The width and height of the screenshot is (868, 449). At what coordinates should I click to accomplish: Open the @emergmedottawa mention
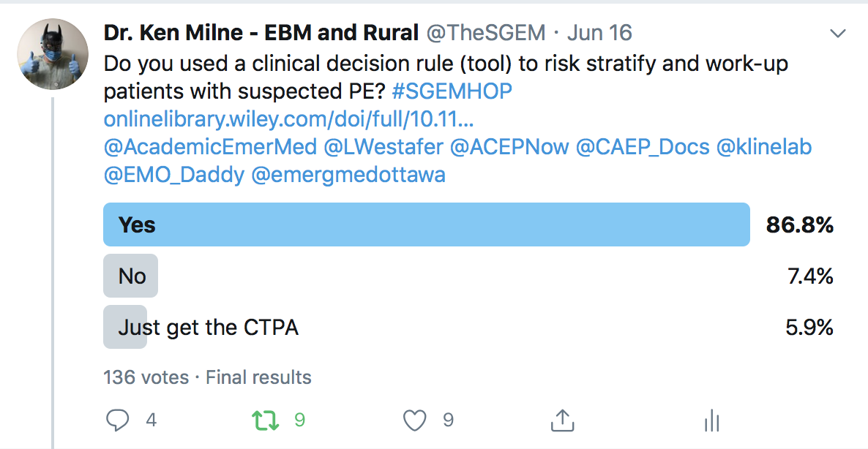click(x=348, y=175)
